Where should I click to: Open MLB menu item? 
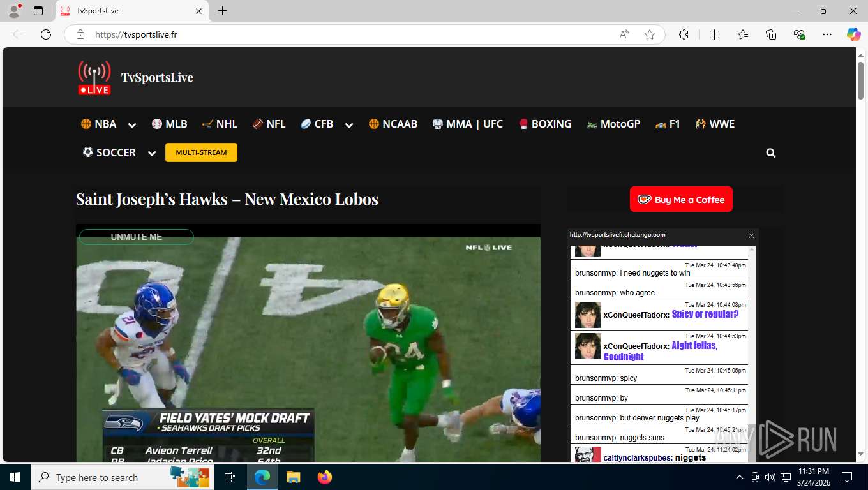[169, 124]
